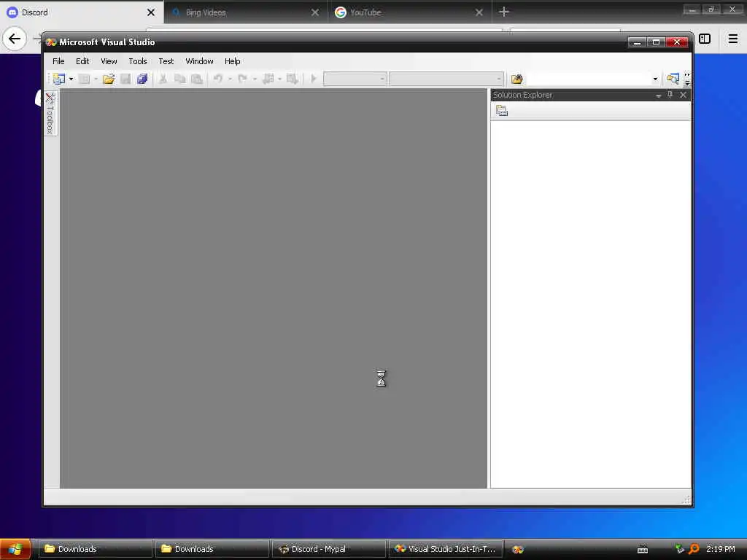Click the Add New Item toolbar icon
The image size is (747, 560).
point(85,79)
